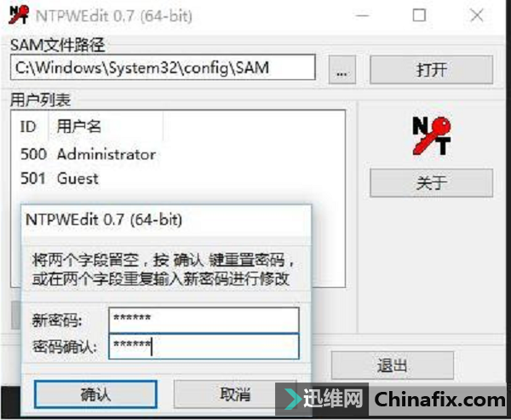Open the file browse ellipsis button

[x=342, y=70]
